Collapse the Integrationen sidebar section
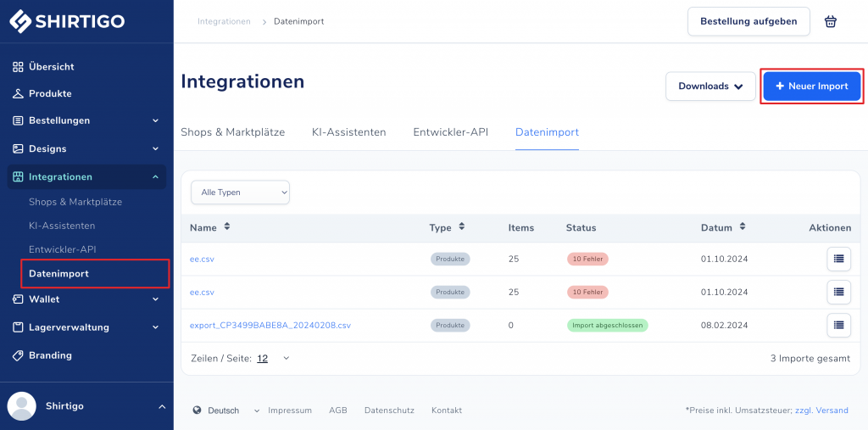The height and width of the screenshot is (430, 868). click(x=156, y=176)
